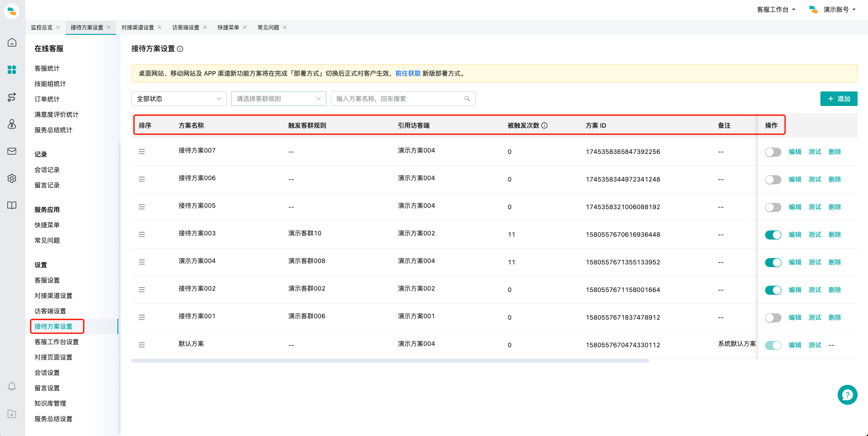Disable the switch for 接待方案003
The height and width of the screenshot is (436, 868).
coord(773,235)
